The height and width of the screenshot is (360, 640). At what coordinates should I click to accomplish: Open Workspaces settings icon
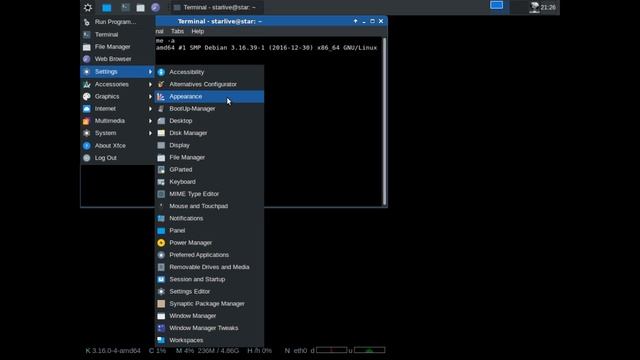tap(161, 340)
